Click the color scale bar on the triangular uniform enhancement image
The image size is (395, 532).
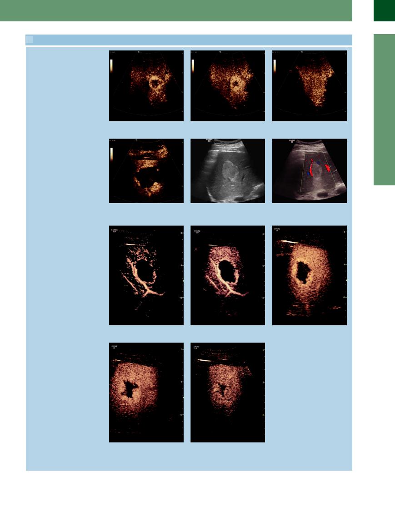coord(275,65)
